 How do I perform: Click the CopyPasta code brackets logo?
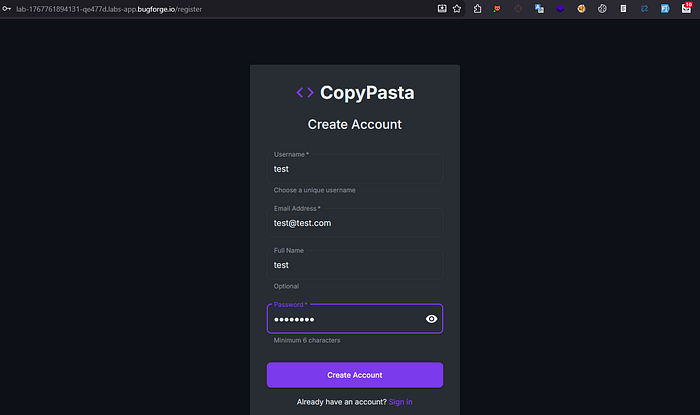305,92
